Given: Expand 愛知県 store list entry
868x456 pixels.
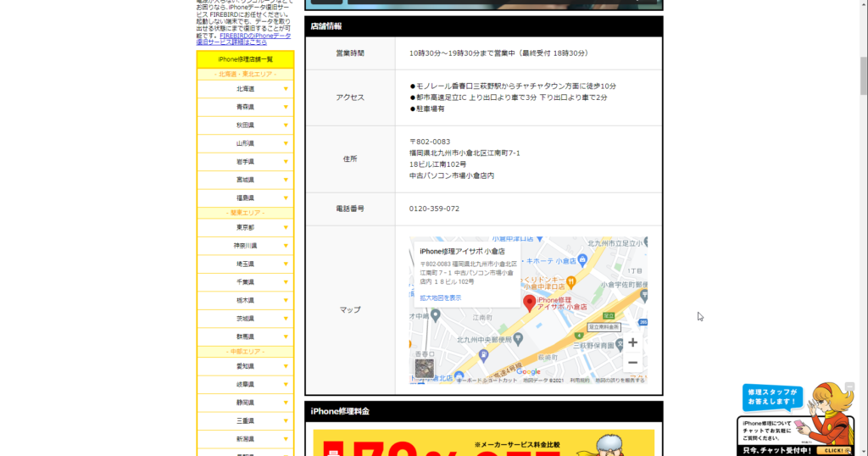Looking at the screenshot, I should pyautogui.click(x=245, y=366).
